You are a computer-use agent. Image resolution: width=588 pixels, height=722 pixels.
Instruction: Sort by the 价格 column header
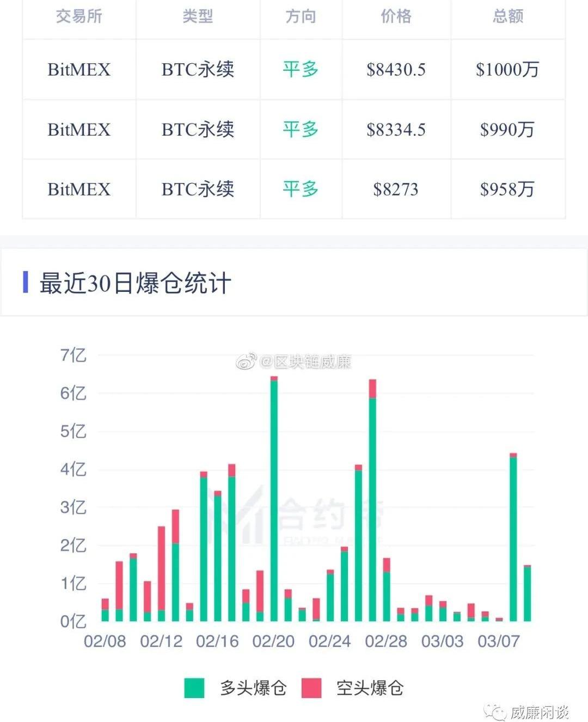[396, 16]
